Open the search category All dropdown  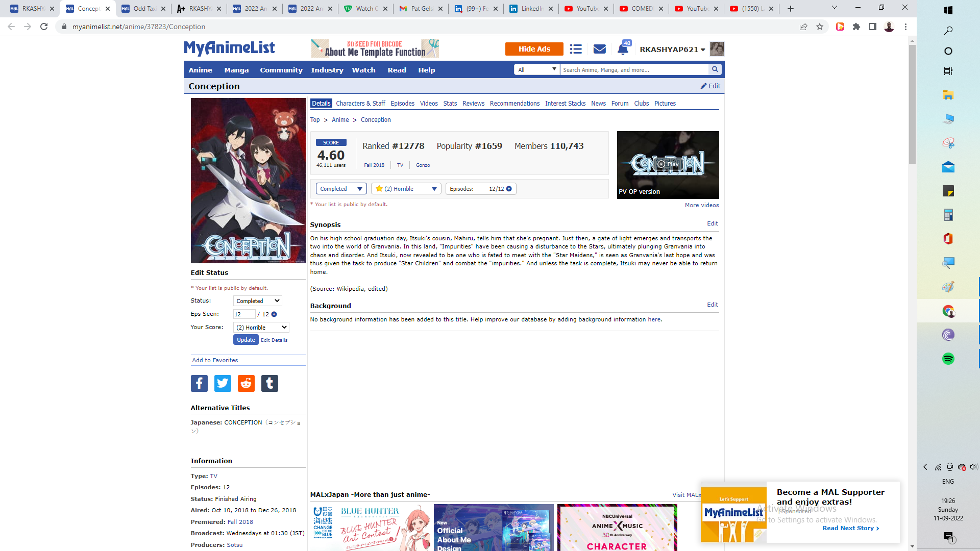point(537,69)
